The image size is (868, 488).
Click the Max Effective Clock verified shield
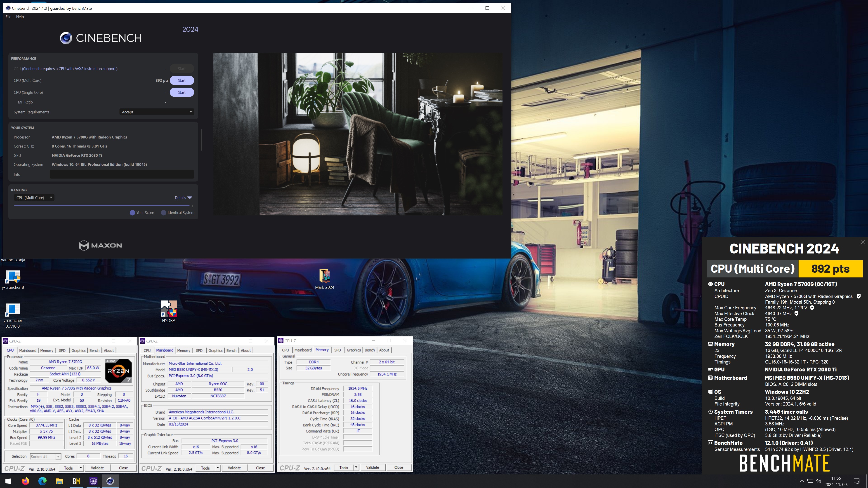point(797,313)
